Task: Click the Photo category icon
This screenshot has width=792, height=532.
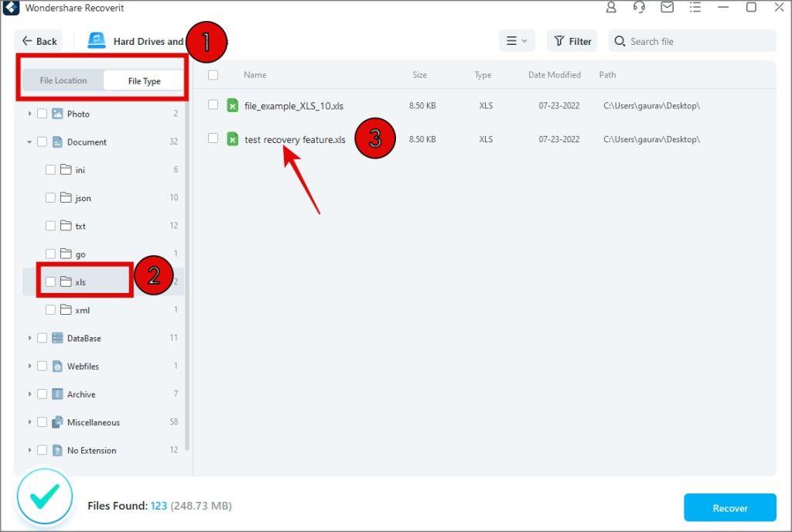Action: (57, 114)
